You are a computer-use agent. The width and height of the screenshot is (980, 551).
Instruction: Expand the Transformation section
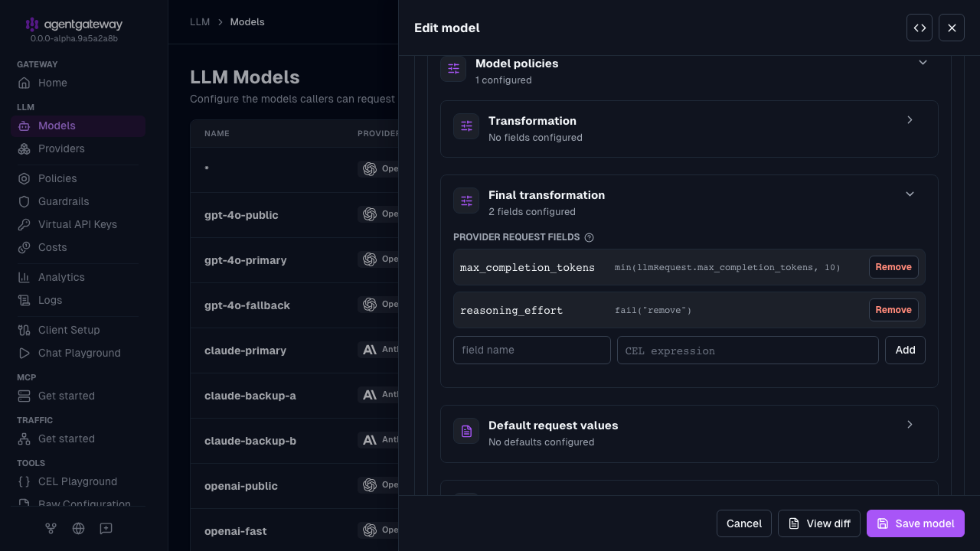[910, 120]
